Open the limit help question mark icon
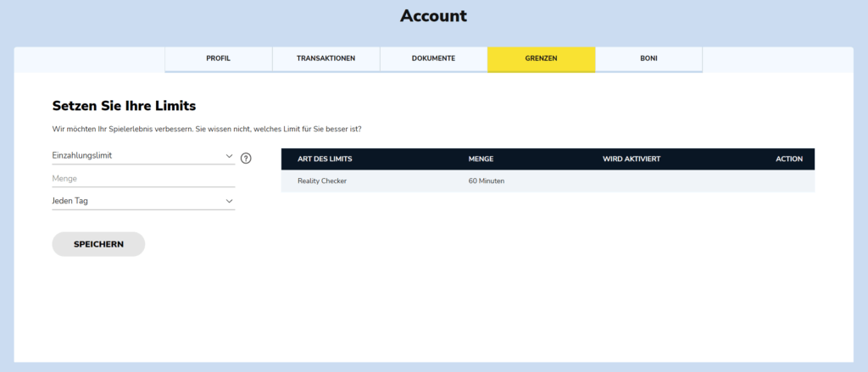 (247, 158)
